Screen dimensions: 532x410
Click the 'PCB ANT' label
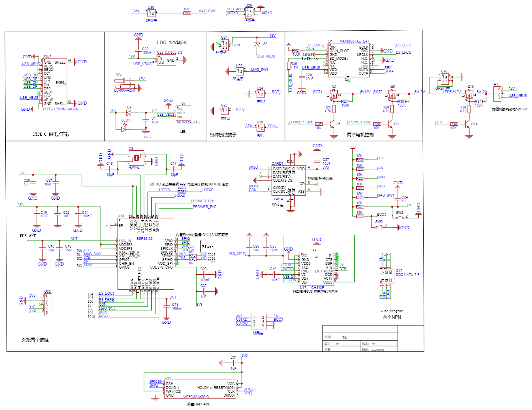[28, 236]
